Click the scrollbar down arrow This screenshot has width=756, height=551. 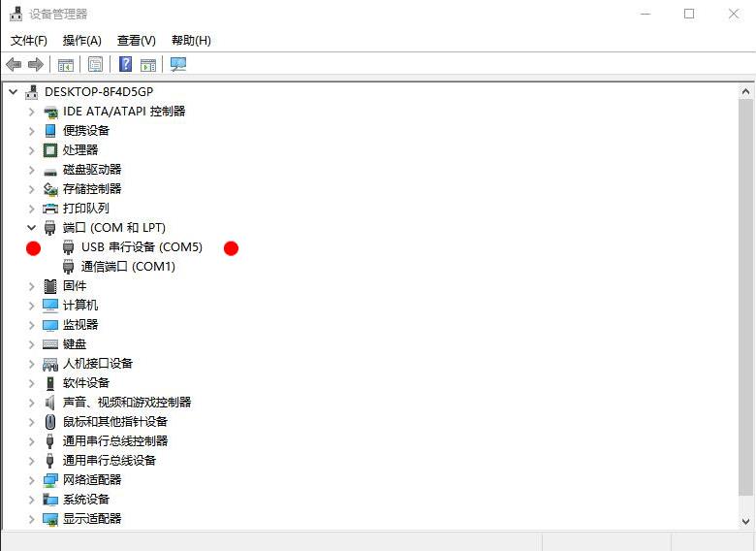(745, 521)
